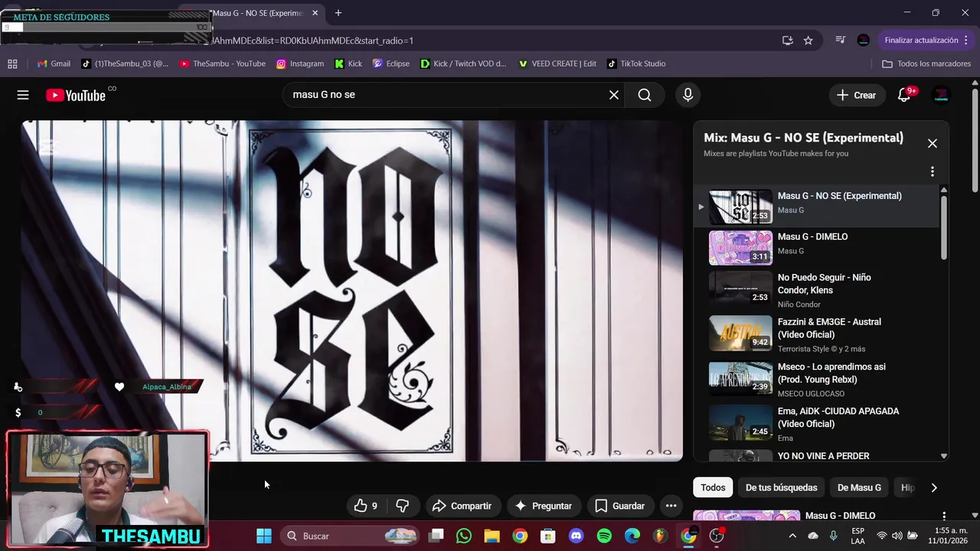Viewport: 980px width, 551px height.
Task: Show more filter chips with the right arrow
Action: pyautogui.click(x=934, y=487)
